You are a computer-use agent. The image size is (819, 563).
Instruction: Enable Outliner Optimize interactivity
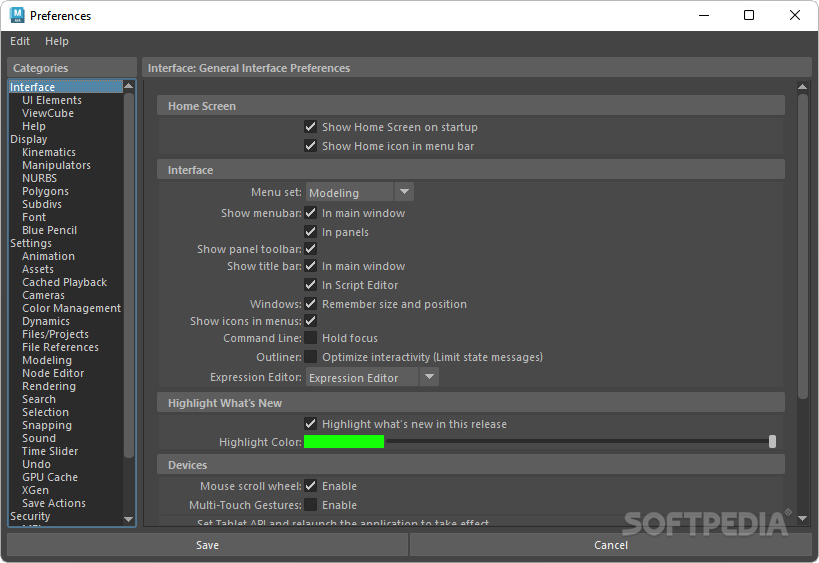point(310,357)
